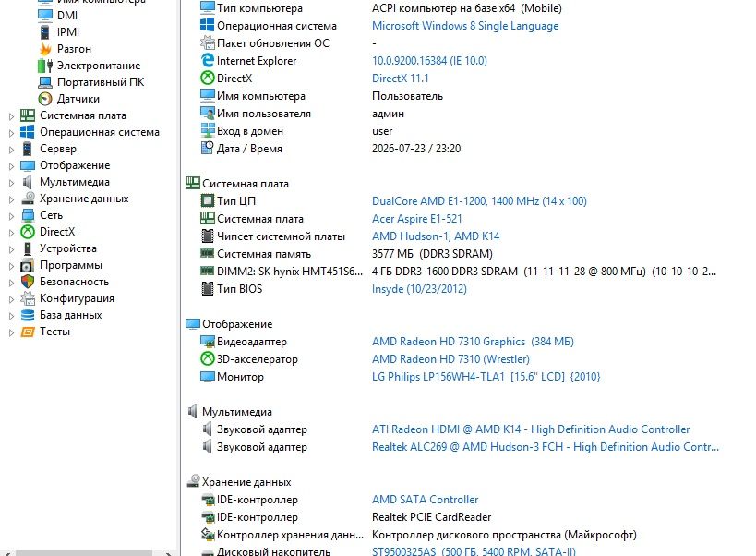The width and height of the screenshot is (756, 556).
Task: Click the DirectX Xbox icon in sidebar
Action: click(28, 232)
